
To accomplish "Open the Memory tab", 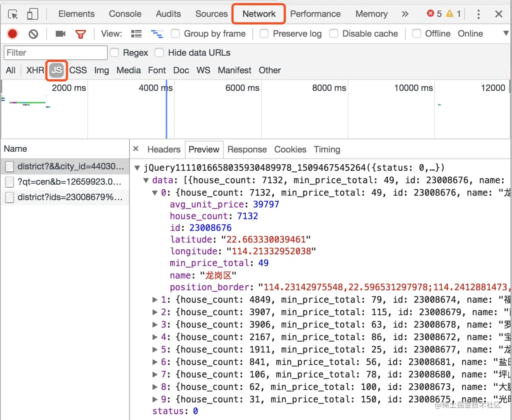I will (372, 14).
